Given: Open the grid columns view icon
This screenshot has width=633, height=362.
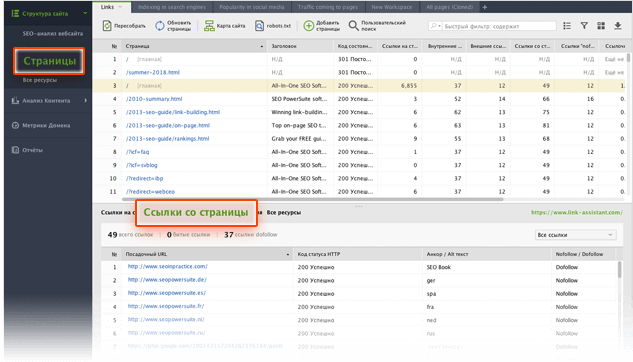Looking at the screenshot, I should click(x=601, y=26).
